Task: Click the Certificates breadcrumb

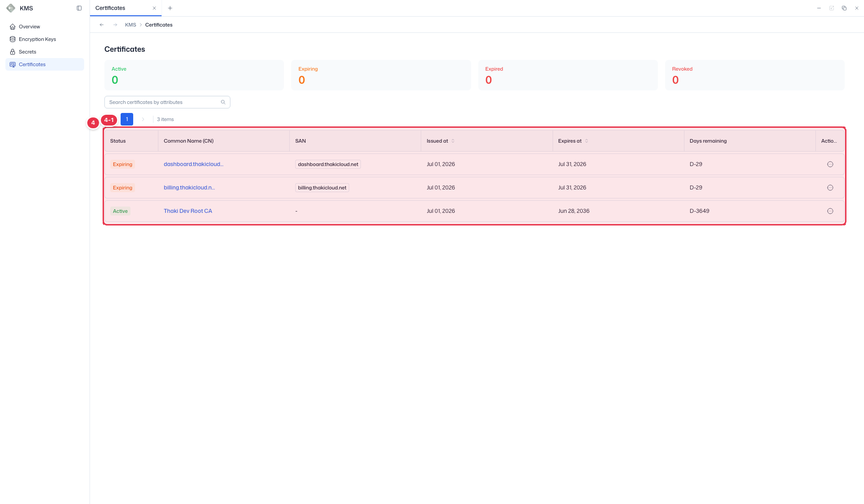Action: pyautogui.click(x=159, y=25)
